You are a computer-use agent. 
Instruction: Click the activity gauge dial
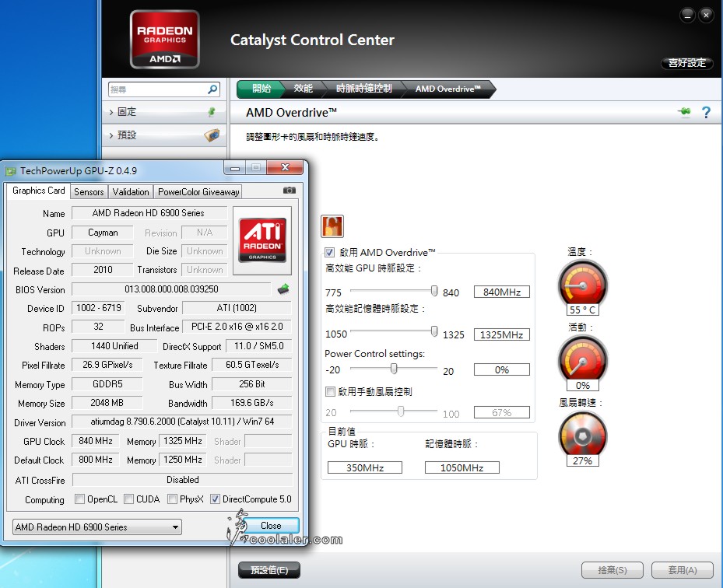coord(582,359)
